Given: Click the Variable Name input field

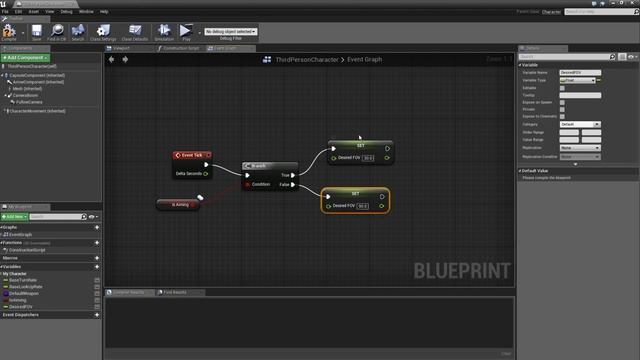Looking at the screenshot, I should coord(580,73).
